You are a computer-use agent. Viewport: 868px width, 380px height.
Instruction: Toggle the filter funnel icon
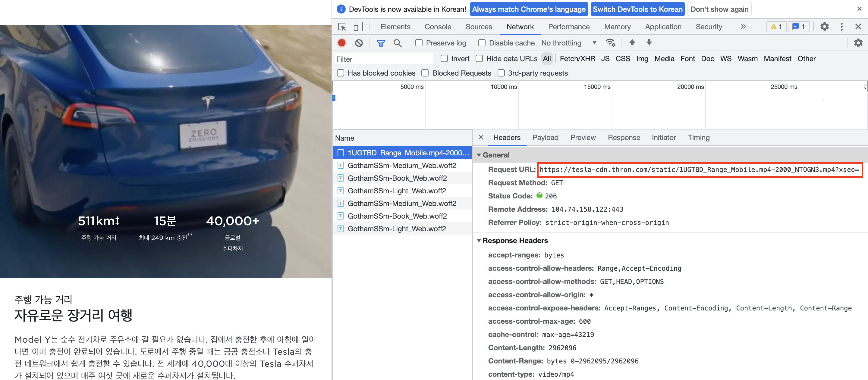381,43
